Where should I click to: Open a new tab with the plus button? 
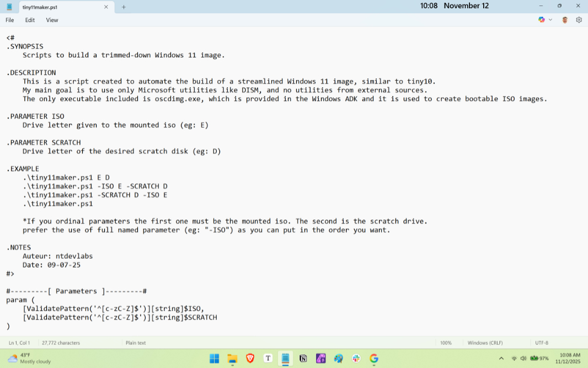(x=122, y=8)
